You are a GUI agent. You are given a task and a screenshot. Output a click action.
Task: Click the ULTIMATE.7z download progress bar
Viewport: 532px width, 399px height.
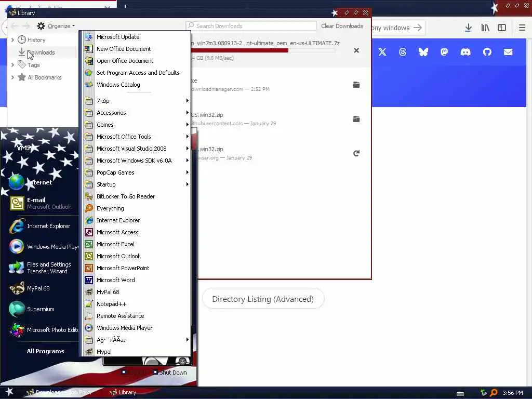[263, 50]
